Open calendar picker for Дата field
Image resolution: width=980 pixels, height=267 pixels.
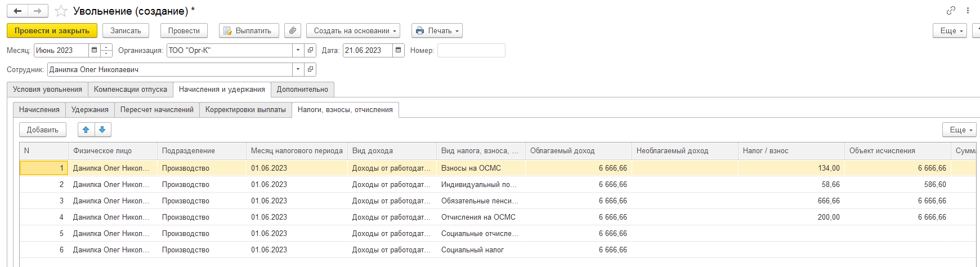pos(399,50)
